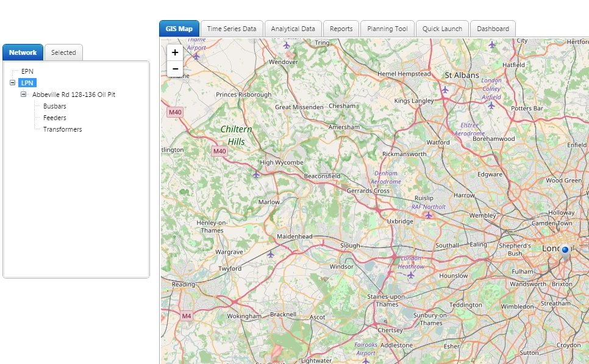Viewport: 589px width, 364px height.
Task: Click the blue location marker over London
Action: 565,252
